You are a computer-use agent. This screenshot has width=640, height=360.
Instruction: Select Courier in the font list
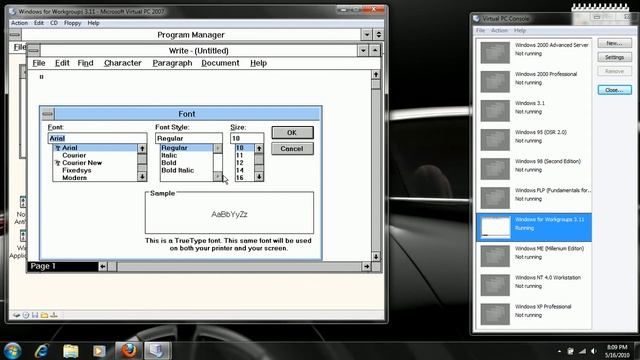click(x=96, y=156)
